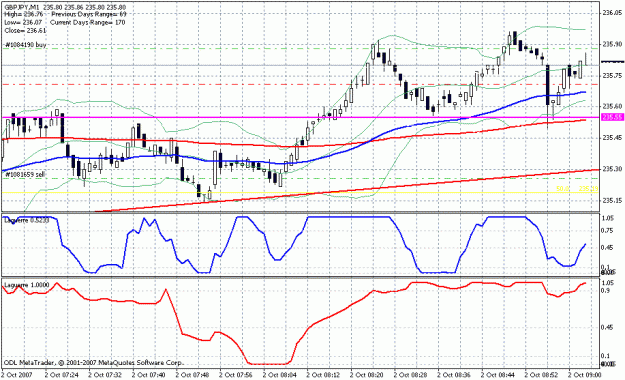Select the Previous Days Range= 69 label

point(89,14)
